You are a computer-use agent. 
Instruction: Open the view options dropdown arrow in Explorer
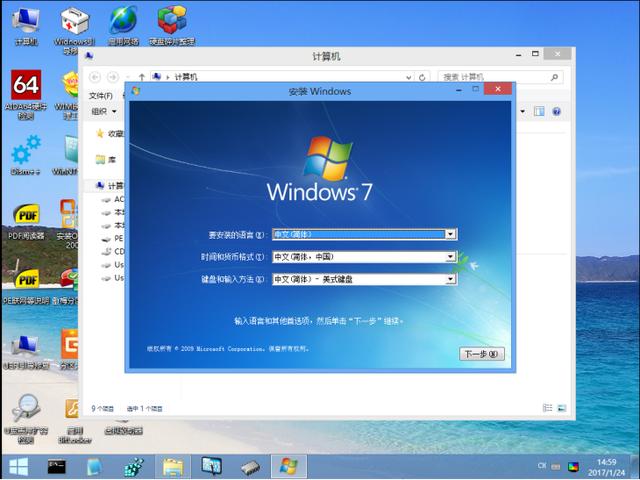pyautogui.click(x=522, y=111)
